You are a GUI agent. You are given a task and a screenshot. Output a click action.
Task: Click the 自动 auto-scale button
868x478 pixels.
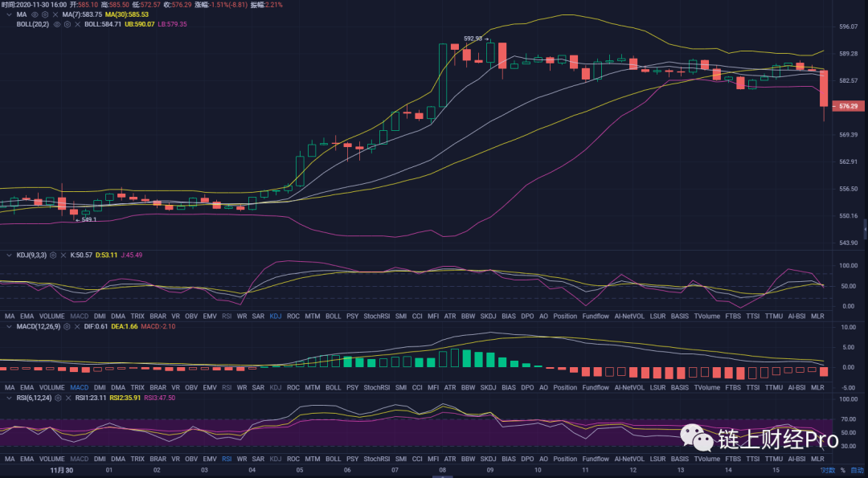pos(858,470)
